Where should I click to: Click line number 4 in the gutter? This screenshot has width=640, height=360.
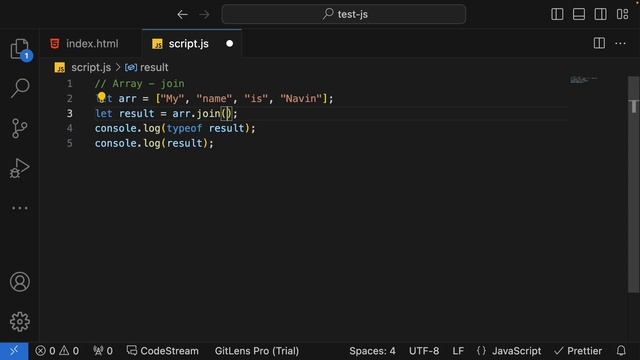(x=69, y=128)
